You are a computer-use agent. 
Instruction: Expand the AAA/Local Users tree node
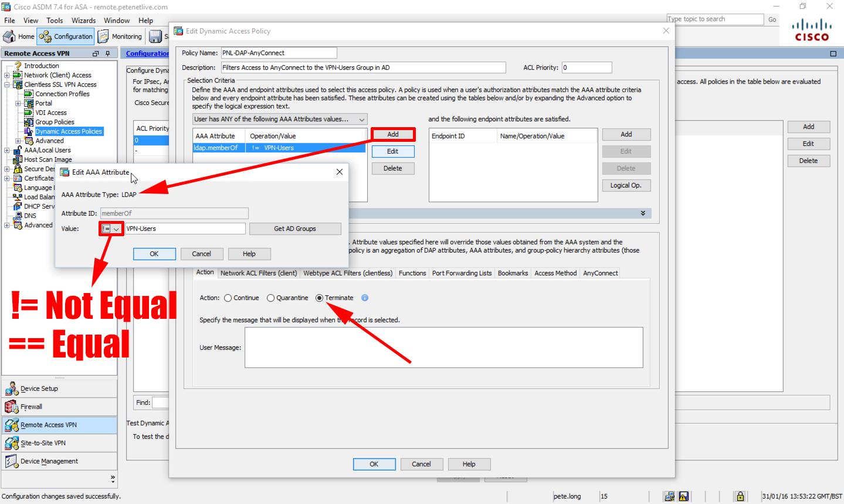[x=7, y=150]
